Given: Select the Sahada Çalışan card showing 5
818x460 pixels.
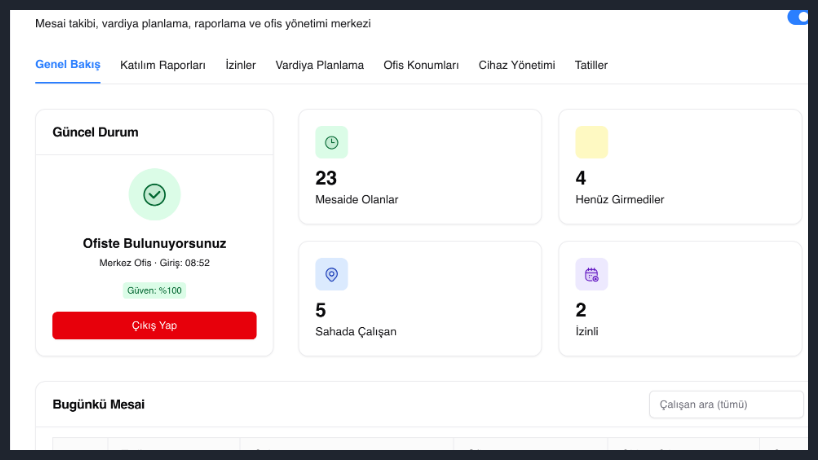Looking at the screenshot, I should click(420, 299).
